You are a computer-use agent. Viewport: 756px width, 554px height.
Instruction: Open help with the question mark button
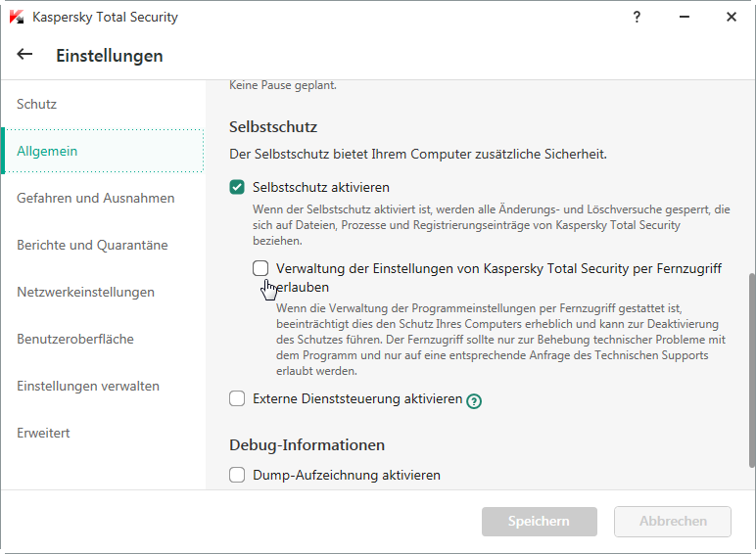(x=637, y=17)
